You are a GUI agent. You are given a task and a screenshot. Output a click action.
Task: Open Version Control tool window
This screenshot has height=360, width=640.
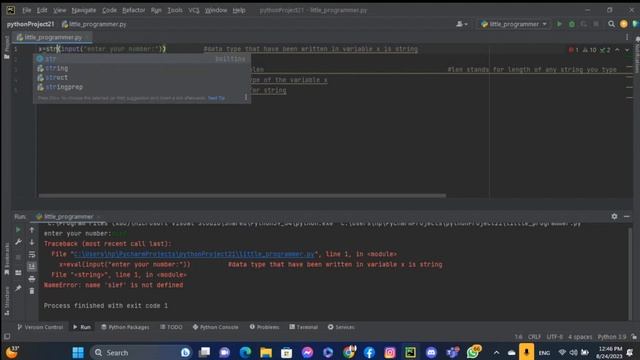(40, 327)
